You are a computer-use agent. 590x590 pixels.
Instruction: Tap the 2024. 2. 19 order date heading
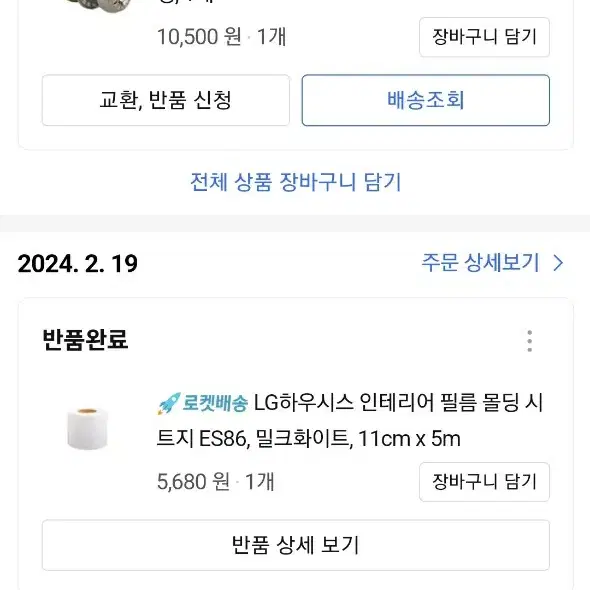78,263
